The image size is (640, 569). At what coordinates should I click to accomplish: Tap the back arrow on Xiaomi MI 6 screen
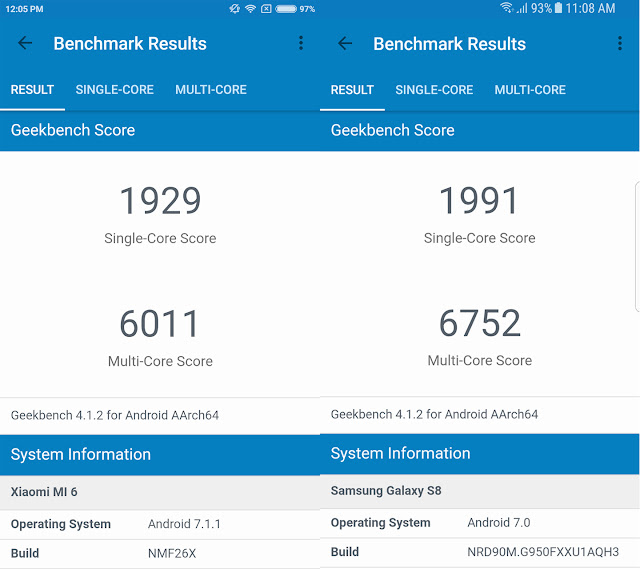coord(25,43)
